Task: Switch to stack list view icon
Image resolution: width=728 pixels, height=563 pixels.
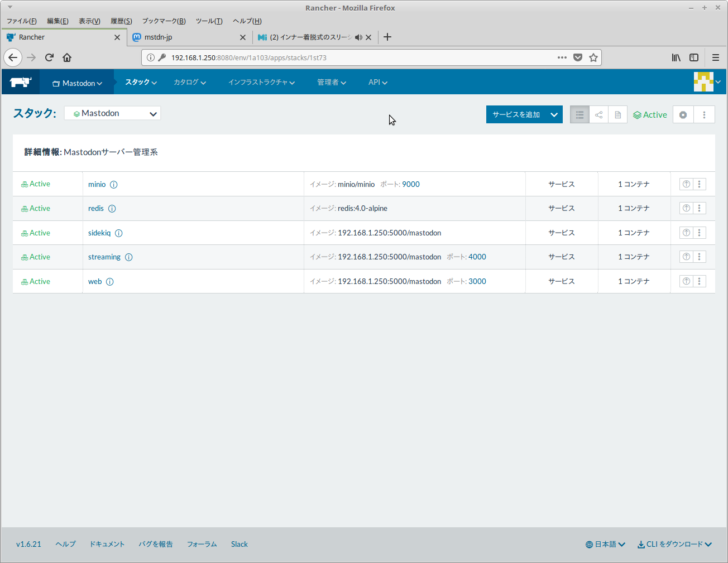Action: [x=579, y=115]
